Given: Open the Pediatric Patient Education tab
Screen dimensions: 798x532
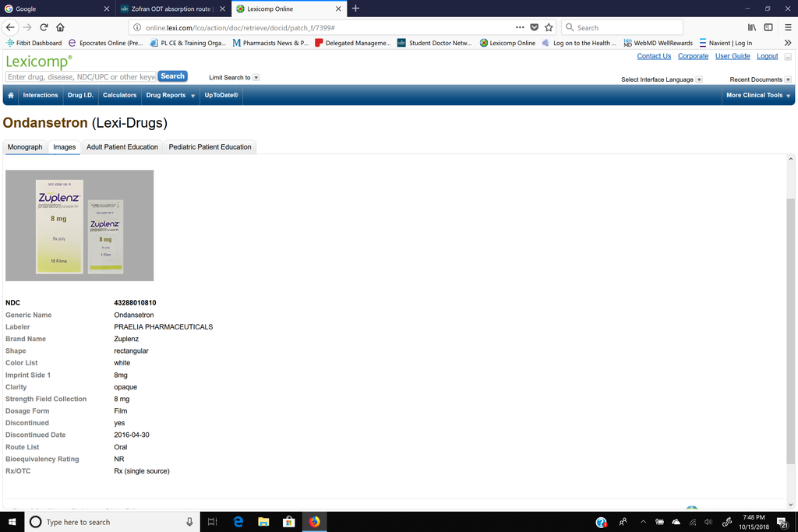Looking at the screenshot, I should click(210, 147).
